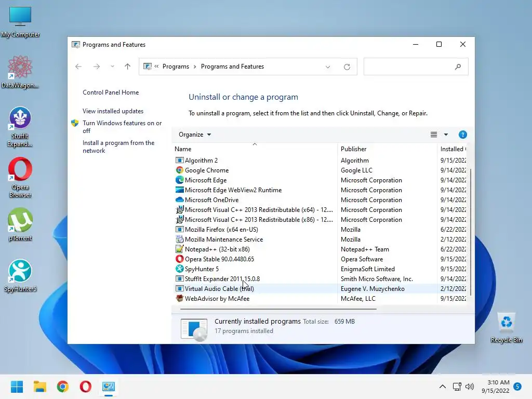Sort the list by the Publisher column
Screen dimensions: 532x399
click(x=387, y=149)
